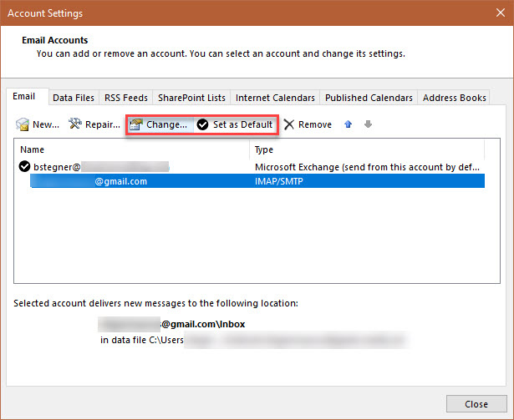The width and height of the screenshot is (514, 420).
Task: Click default checkmark beside bstegner account
Action: pos(24,167)
